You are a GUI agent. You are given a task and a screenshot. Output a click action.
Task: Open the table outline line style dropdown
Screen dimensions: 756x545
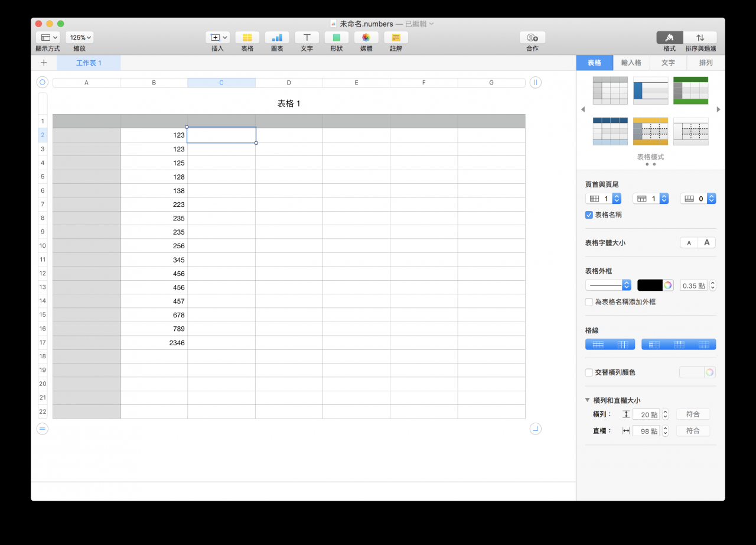[x=608, y=286]
